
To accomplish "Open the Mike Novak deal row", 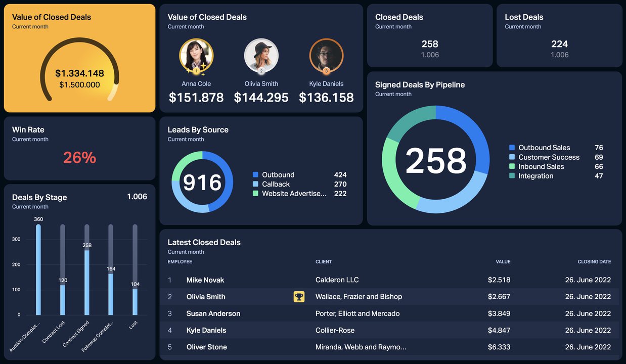I will 389,280.
